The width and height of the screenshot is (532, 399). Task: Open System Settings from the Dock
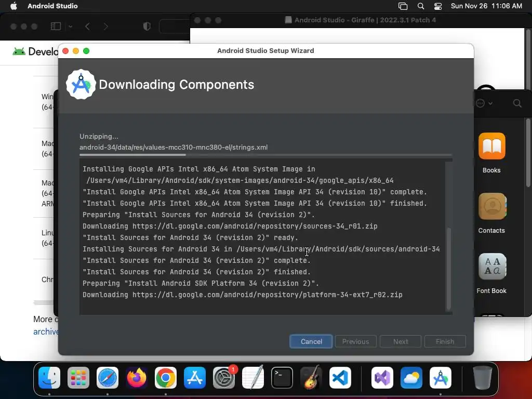[x=224, y=378]
